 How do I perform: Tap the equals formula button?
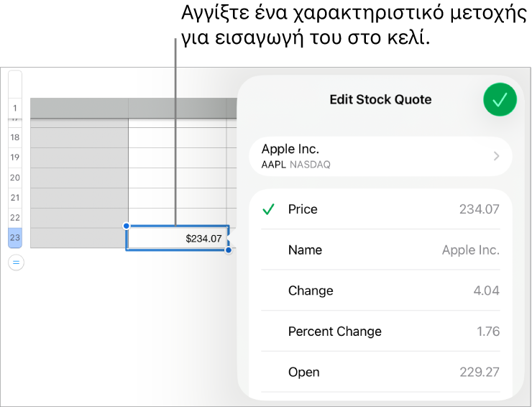point(16,263)
